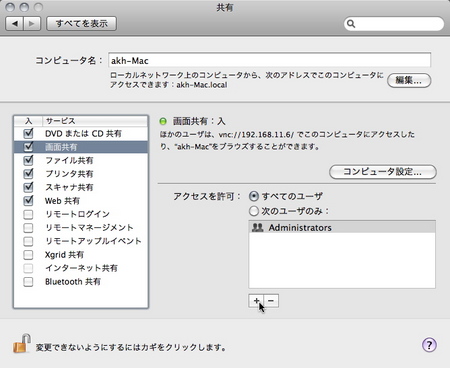Enable Xgrid 共有 checkbox
Viewport: 450px width, 368px height.
click(x=28, y=255)
